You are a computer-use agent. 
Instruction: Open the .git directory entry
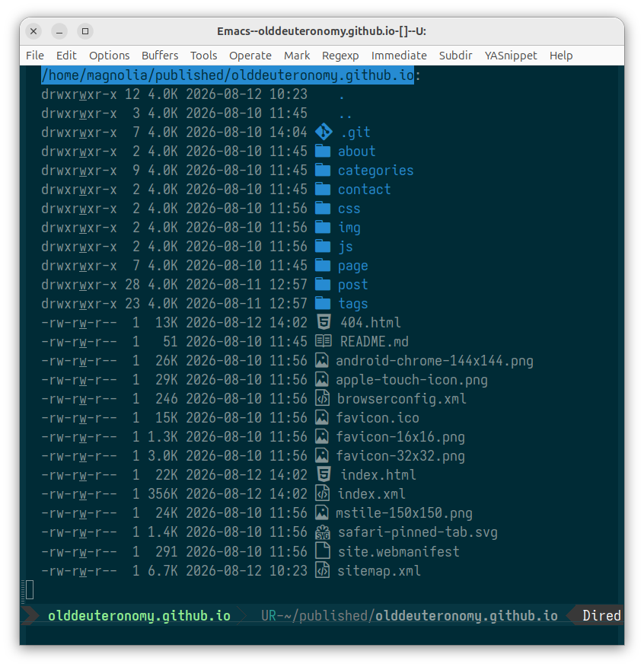pyautogui.click(x=355, y=132)
